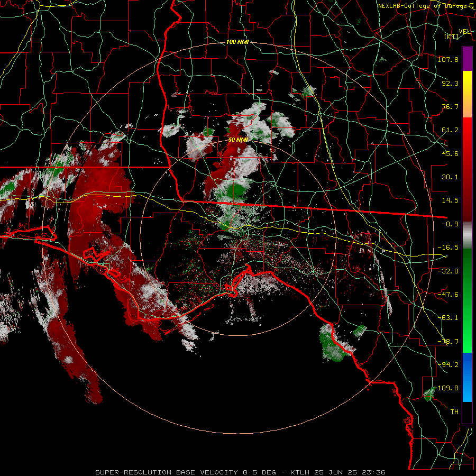The image size is (476, 476).
Task: Click the -94.2 scale value
Action: [448, 364]
